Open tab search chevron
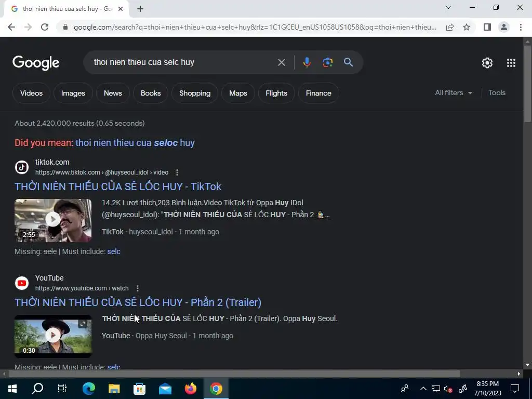This screenshot has height=399, width=532. point(448,7)
